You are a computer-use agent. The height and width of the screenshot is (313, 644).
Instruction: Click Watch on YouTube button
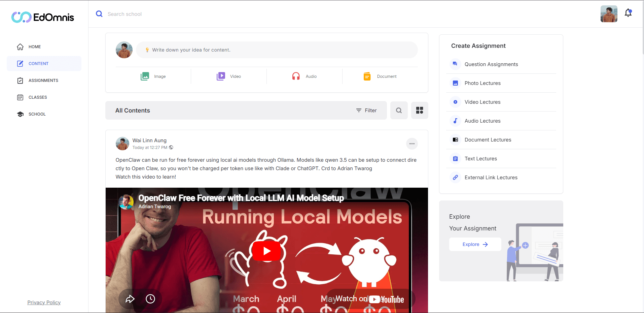[370, 299]
